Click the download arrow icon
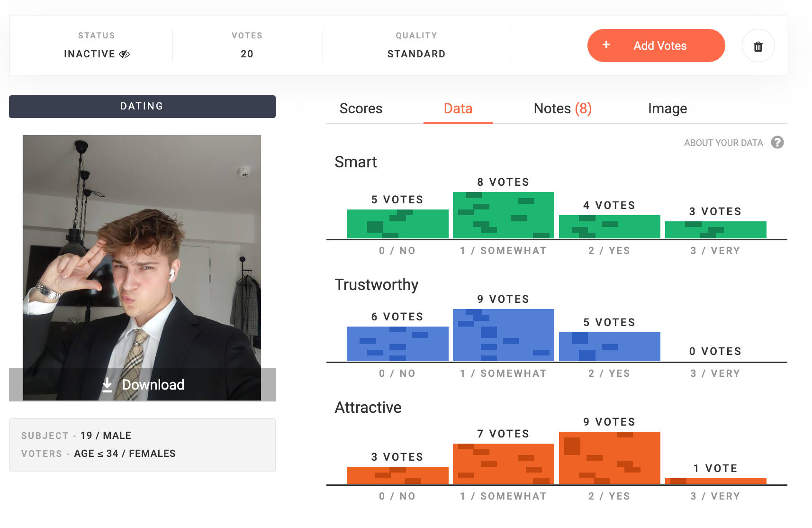Image resolution: width=812 pixels, height=528 pixels. click(x=108, y=385)
